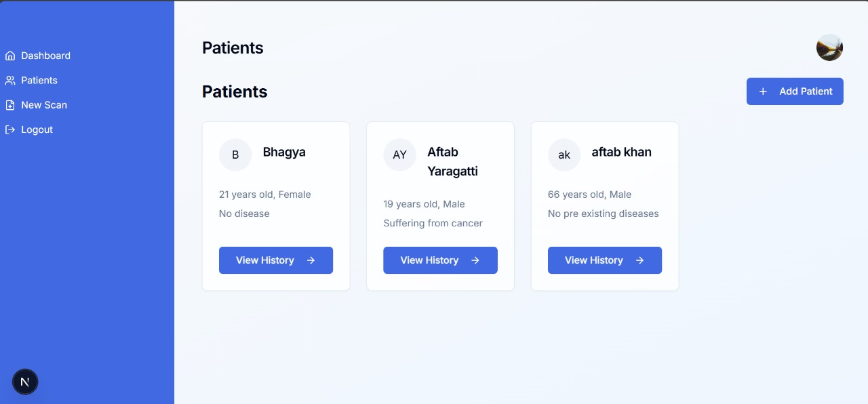Select New Scan in the sidebar
The width and height of the screenshot is (868, 404).
click(x=44, y=105)
